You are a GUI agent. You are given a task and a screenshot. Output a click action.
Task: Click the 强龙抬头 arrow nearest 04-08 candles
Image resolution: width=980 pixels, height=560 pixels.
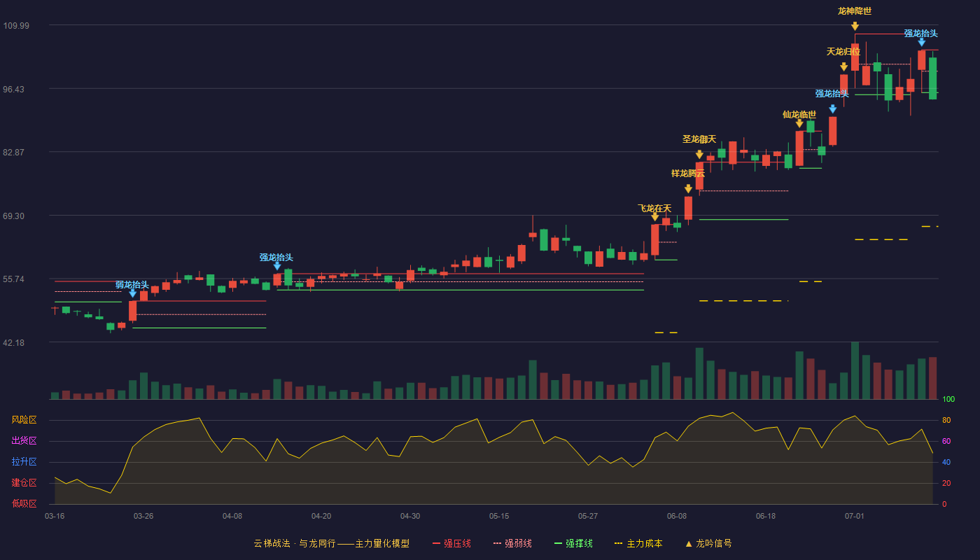[277, 266]
